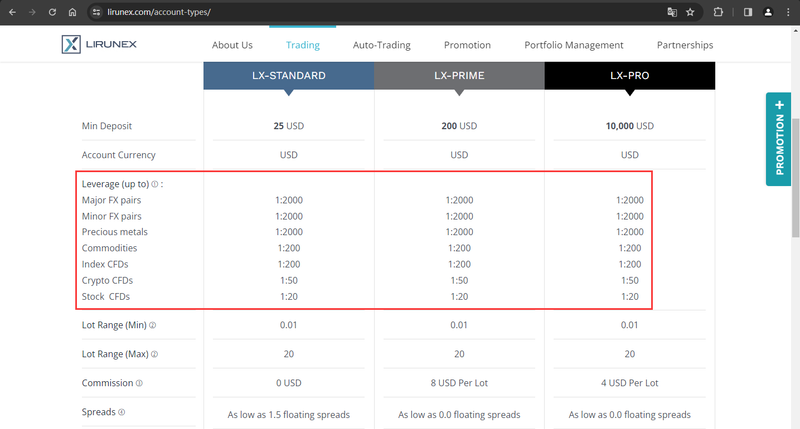The width and height of the screenshot is (800, 429).
Task: Click LX-STANDARD Lot Range (Min) value 0.01
Action: [289, 325]
